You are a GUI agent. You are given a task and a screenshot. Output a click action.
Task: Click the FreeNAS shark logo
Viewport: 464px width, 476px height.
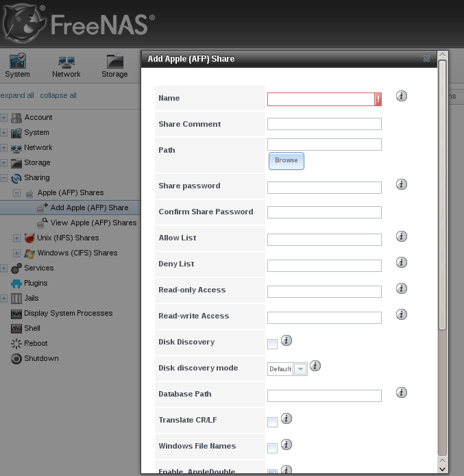pyautogui.click(x=24, y=24)
